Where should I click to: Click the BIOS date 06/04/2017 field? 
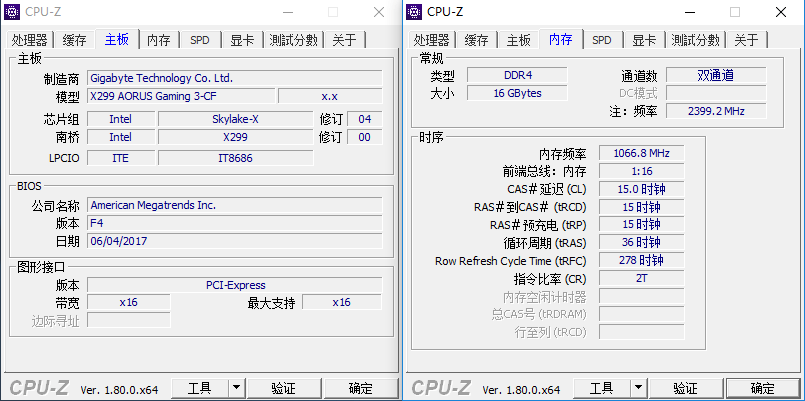point(235,241)
